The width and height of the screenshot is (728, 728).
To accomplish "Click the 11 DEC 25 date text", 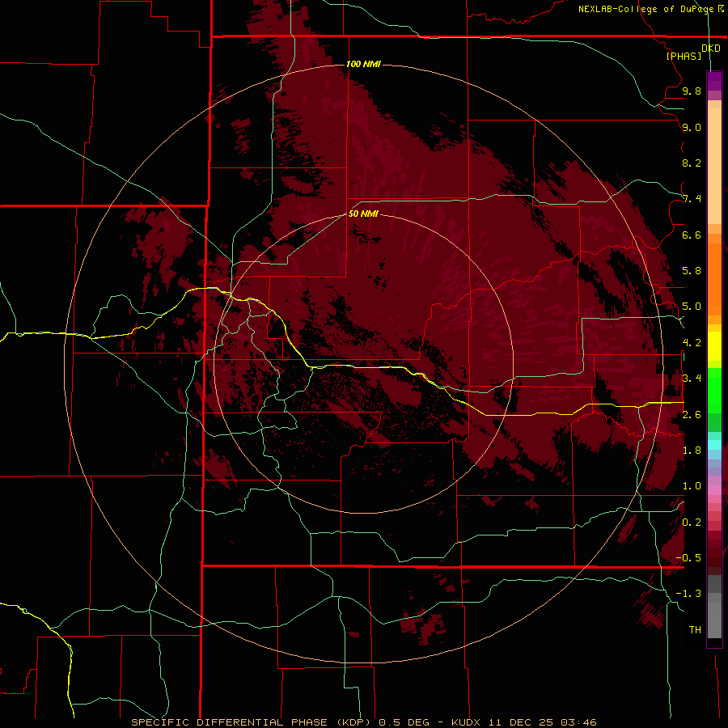I will click(x=522, y=722).
